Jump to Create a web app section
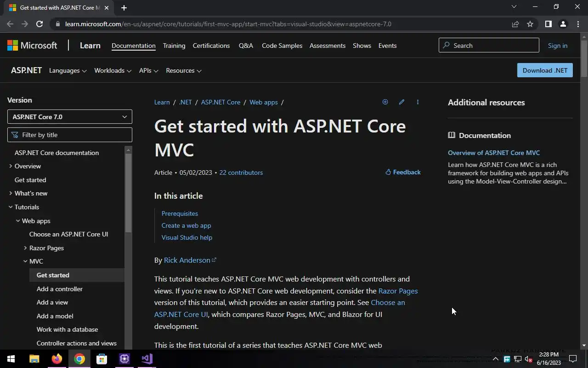 click(186, 225)
